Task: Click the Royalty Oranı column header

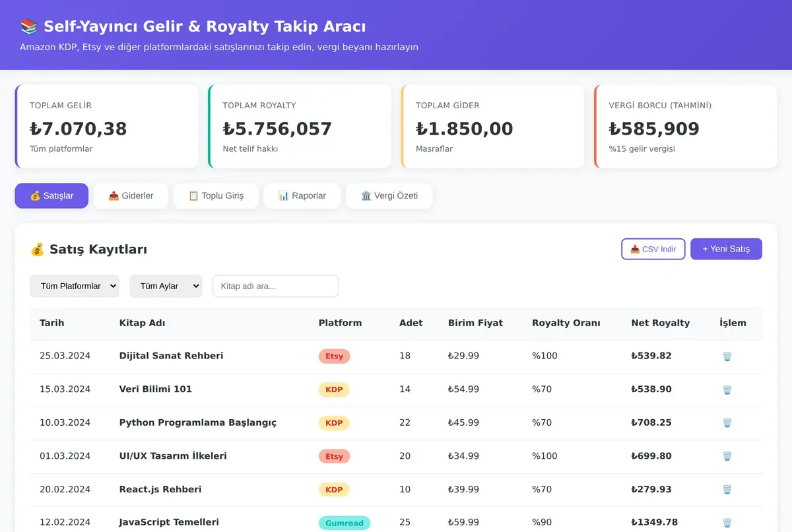Action: [566, 323]
